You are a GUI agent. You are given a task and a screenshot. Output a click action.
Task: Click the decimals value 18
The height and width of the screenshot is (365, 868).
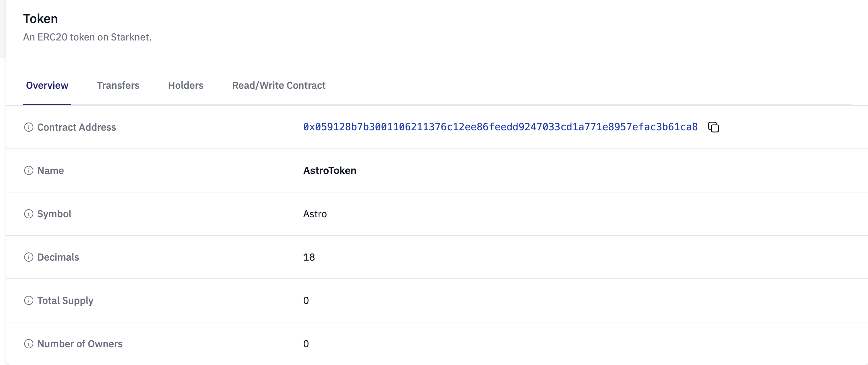pos(309,257)
